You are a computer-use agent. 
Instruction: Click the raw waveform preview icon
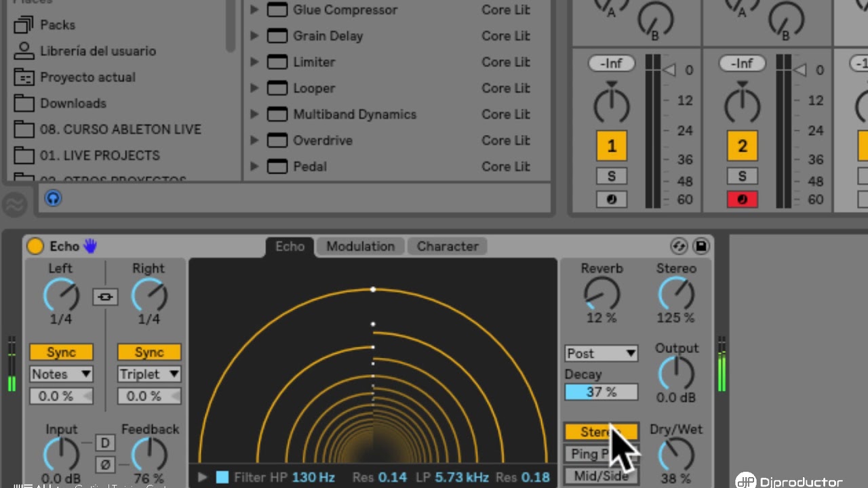15,204
